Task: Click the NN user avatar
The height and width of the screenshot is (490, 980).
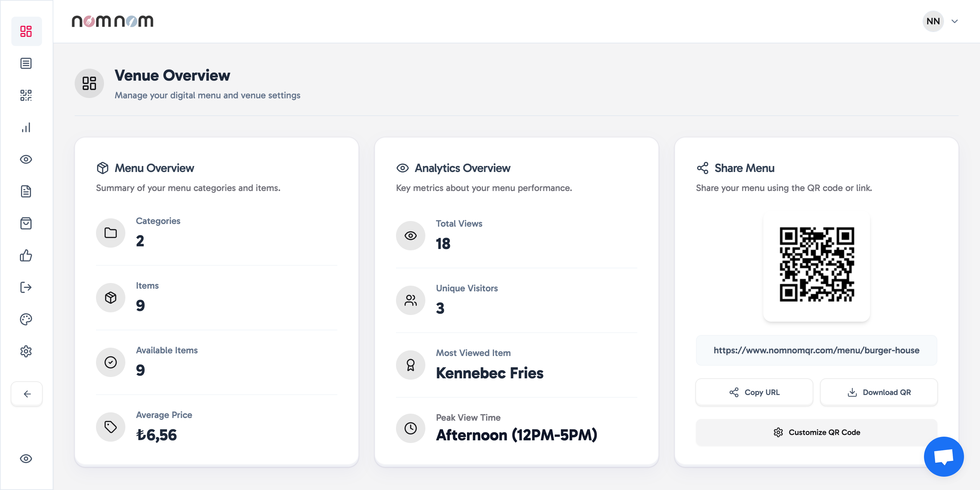Action: pyautogui.click(x=933, y=21)
